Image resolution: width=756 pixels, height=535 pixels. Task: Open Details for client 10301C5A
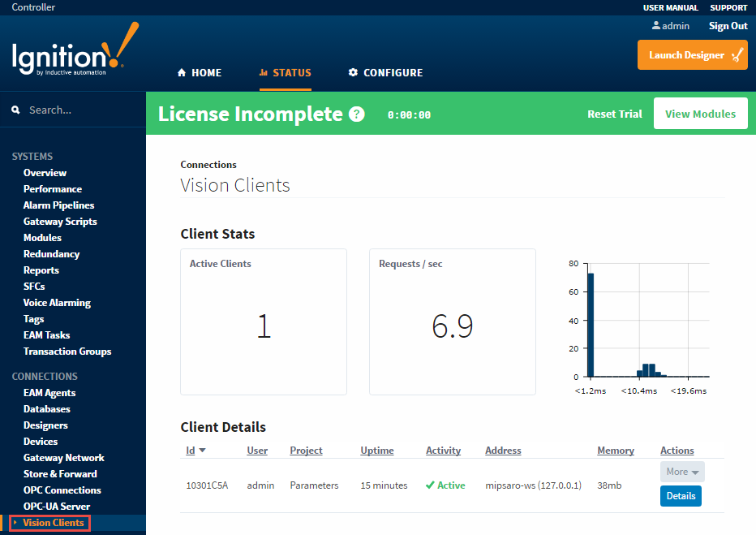click(681, 496)
